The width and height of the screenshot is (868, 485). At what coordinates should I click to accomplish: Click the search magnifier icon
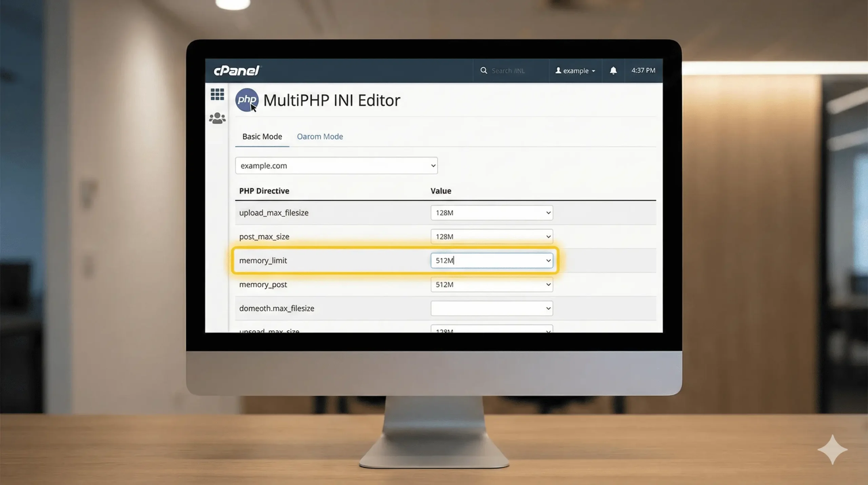(484, 70)
